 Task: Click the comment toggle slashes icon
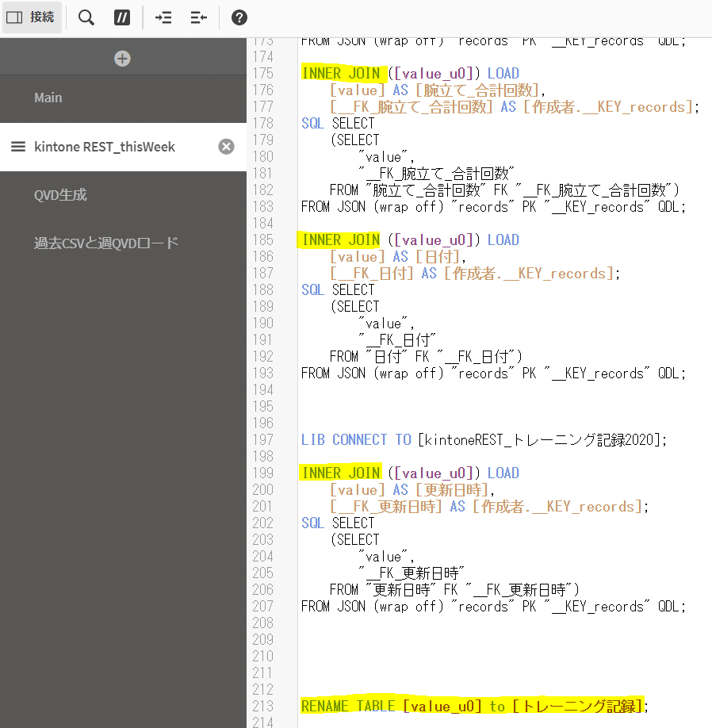click(x=122, y=17)
